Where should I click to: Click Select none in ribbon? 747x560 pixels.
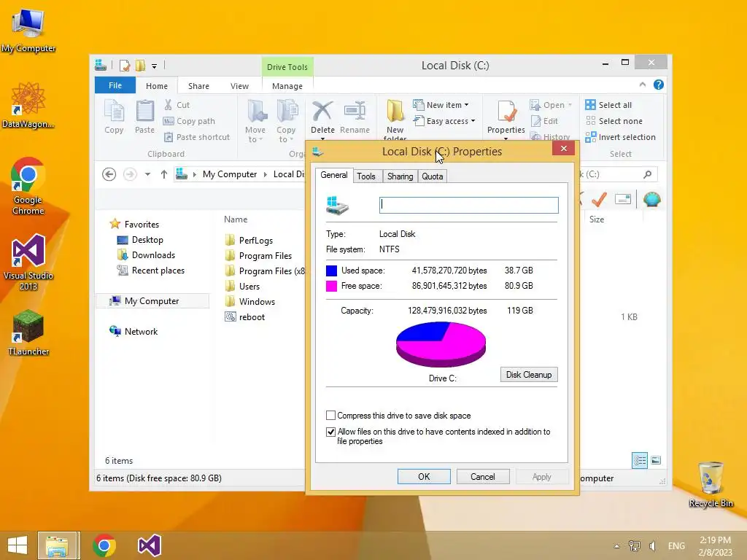coord(614,121)
